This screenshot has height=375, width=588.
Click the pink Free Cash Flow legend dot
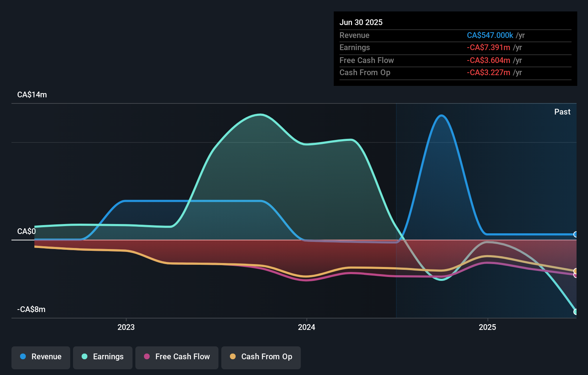(147, 356)
